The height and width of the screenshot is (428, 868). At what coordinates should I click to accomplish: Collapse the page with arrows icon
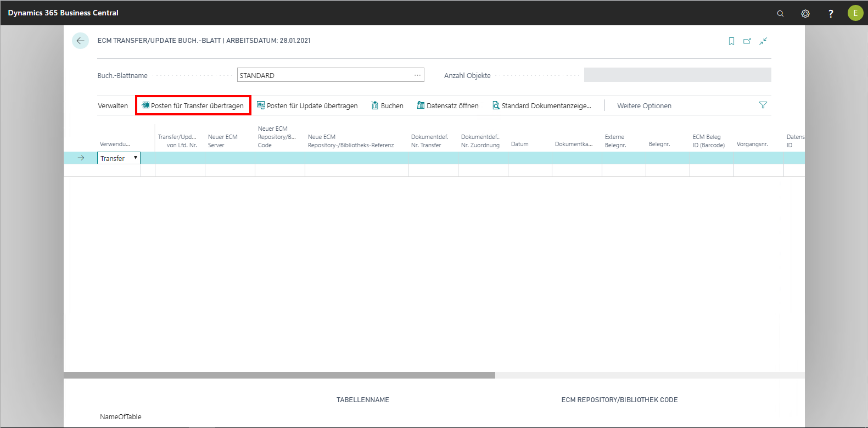tap(763, 41)
